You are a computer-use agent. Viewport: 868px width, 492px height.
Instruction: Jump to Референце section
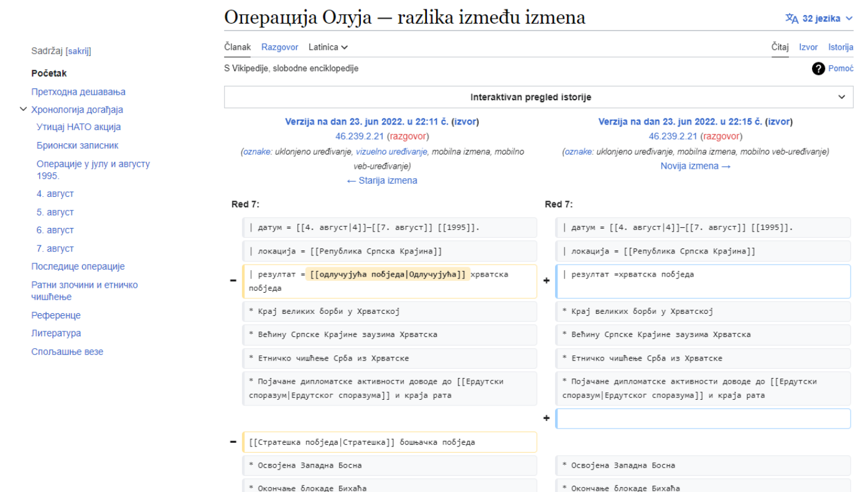click(x=56, y=315)
